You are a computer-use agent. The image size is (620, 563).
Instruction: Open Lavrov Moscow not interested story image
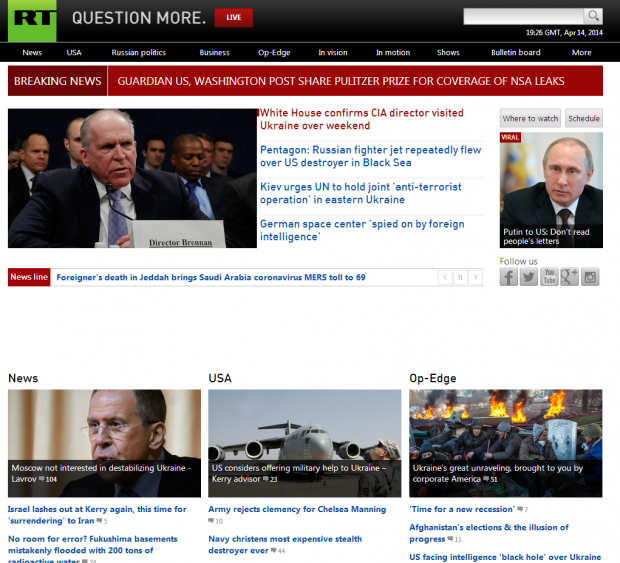click(104, 443)
